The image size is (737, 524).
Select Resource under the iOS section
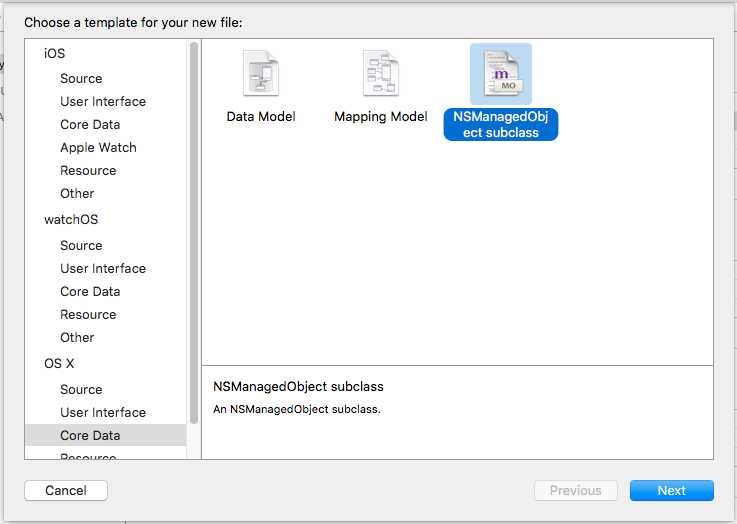click(88, 170)
